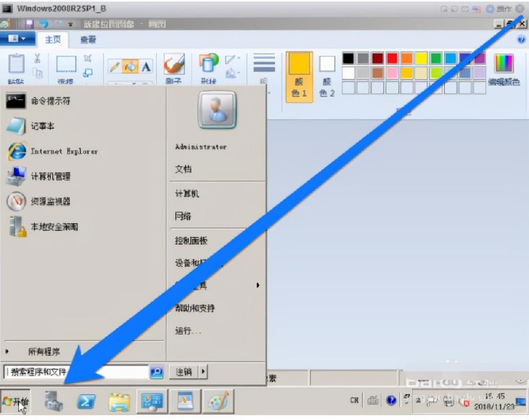This screenshot has width=529, height=420.
Task: Open the shape outline dropdown
Action: click(x=232, y=59)
